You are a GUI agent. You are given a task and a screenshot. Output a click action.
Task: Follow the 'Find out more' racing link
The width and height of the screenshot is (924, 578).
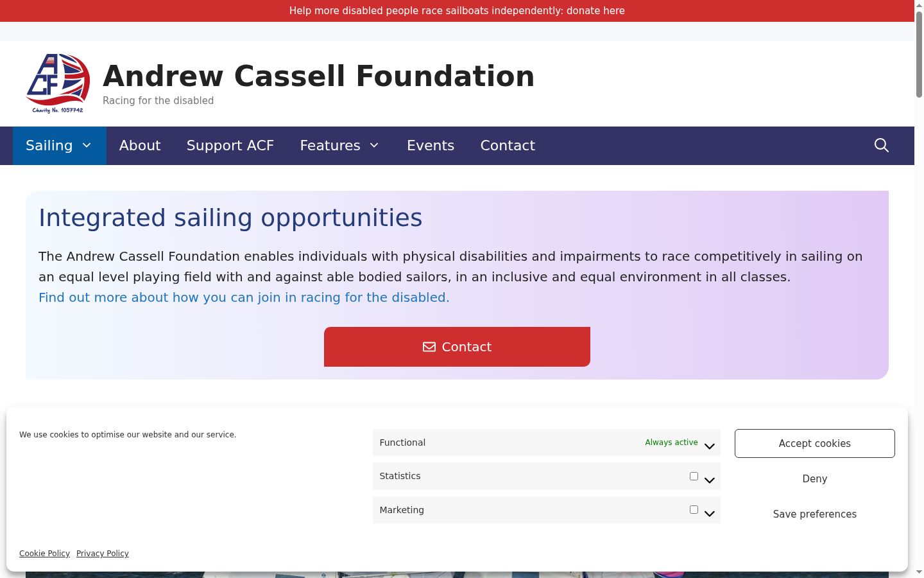coord(244,297)
